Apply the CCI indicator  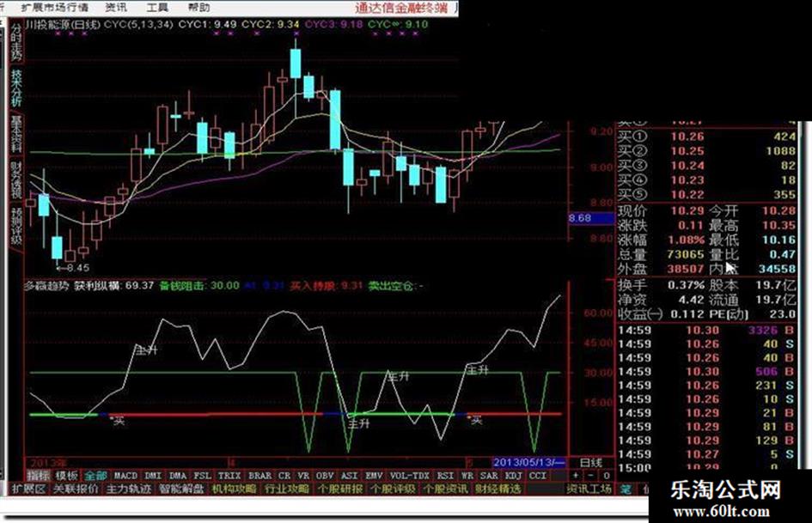(538, 476)
